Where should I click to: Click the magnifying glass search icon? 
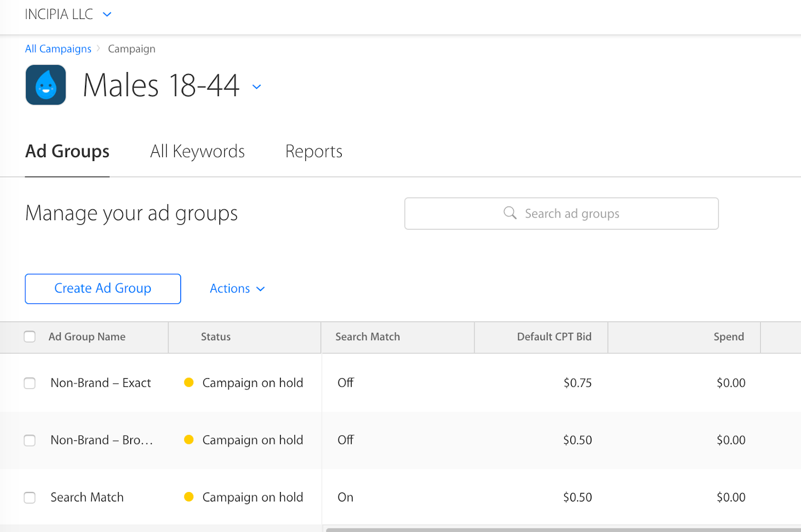point(510,213)
